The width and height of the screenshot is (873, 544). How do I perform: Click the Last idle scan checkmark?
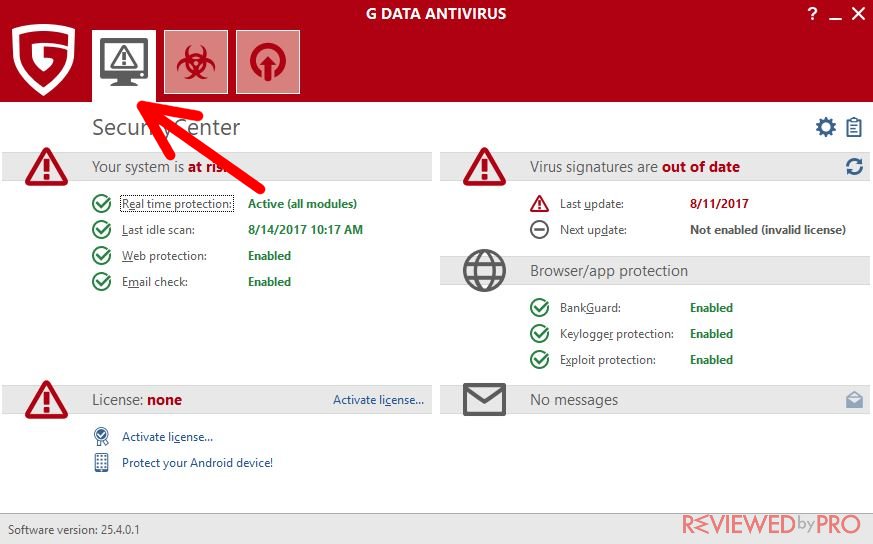tap(101, 229)
